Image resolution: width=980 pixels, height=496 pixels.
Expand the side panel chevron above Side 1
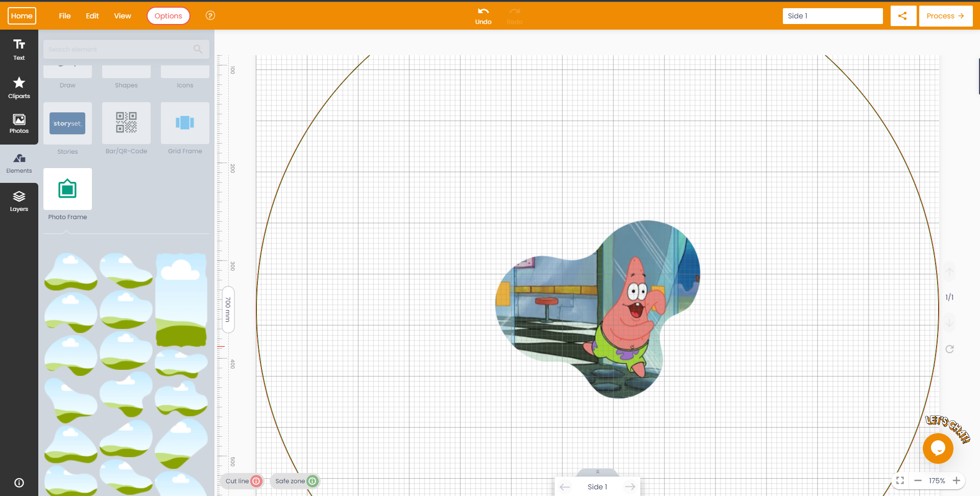(597, 472)
